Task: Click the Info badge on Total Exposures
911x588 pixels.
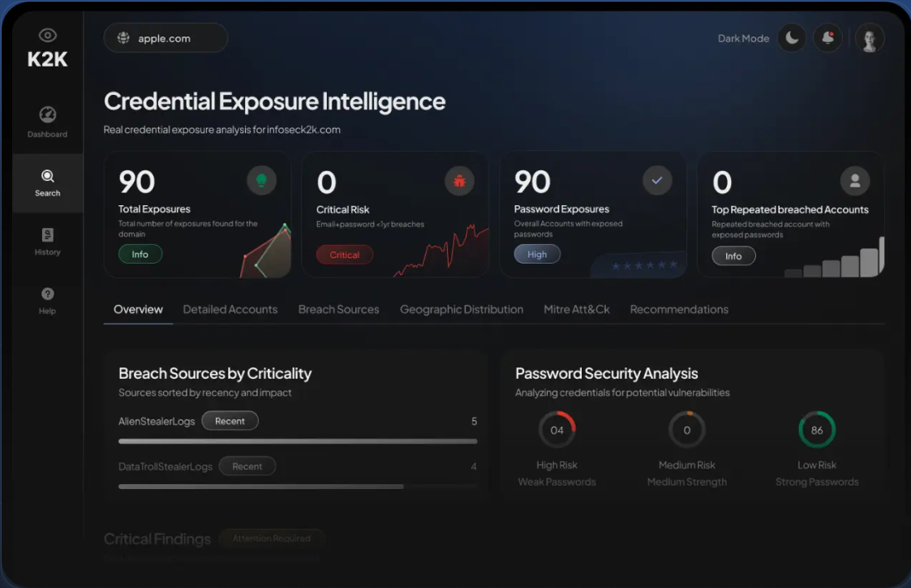Action: pos(140,254)
